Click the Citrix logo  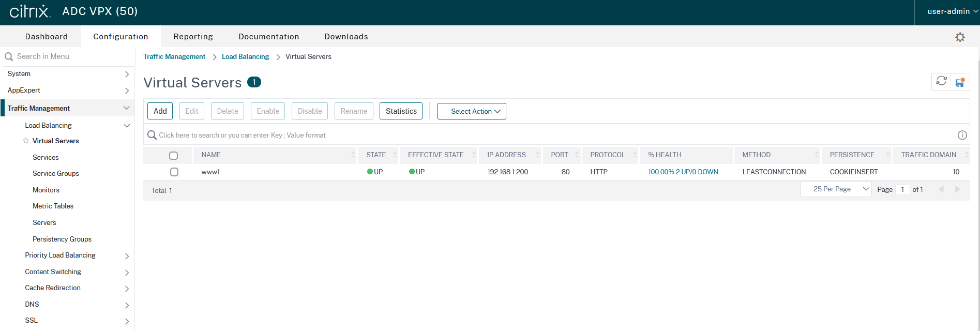click(30, 11)
